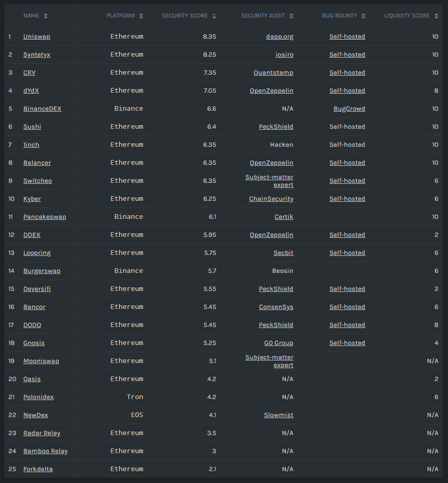Sort table by Name column arrows
448x483 pixels.
(46, 16)
